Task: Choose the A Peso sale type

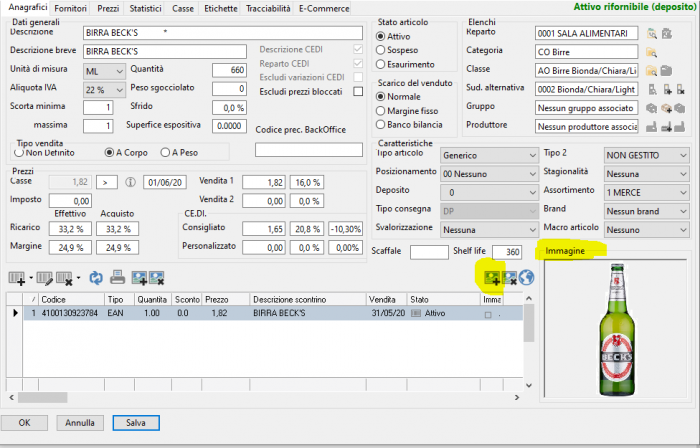Action: [x=166, y=152]
